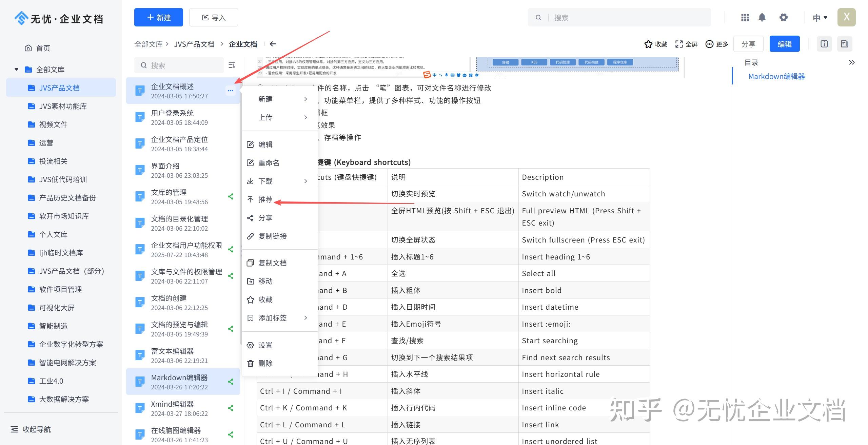Viewport: 868px width, 445px height.
Task: Click the 导入 import button
Action: coord(214,17)
